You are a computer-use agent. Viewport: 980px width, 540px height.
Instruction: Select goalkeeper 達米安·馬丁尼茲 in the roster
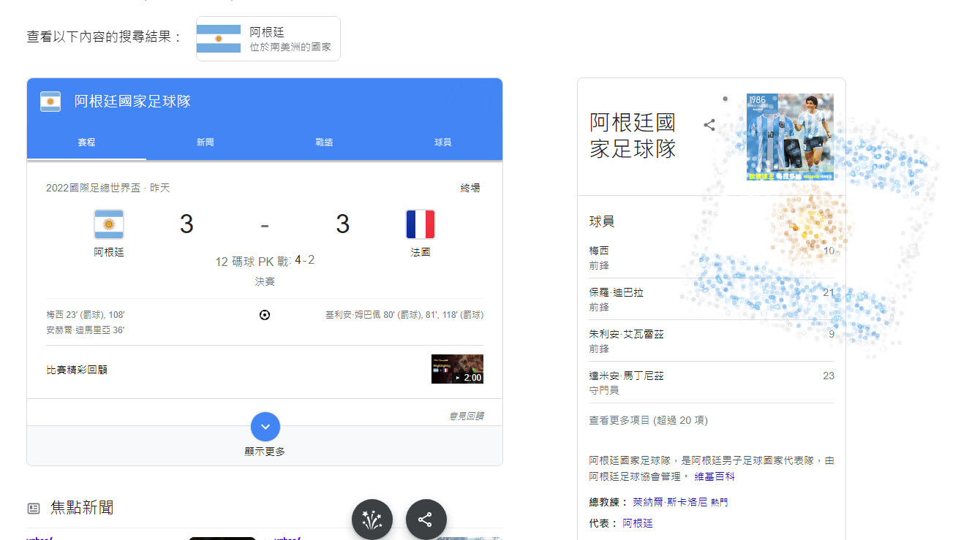[x=712, y=382]
